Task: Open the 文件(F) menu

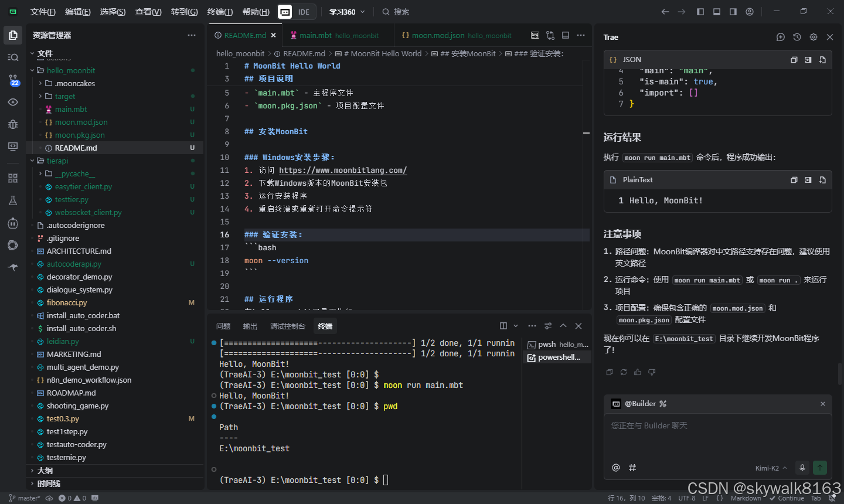Action: [x=43, y=12]
